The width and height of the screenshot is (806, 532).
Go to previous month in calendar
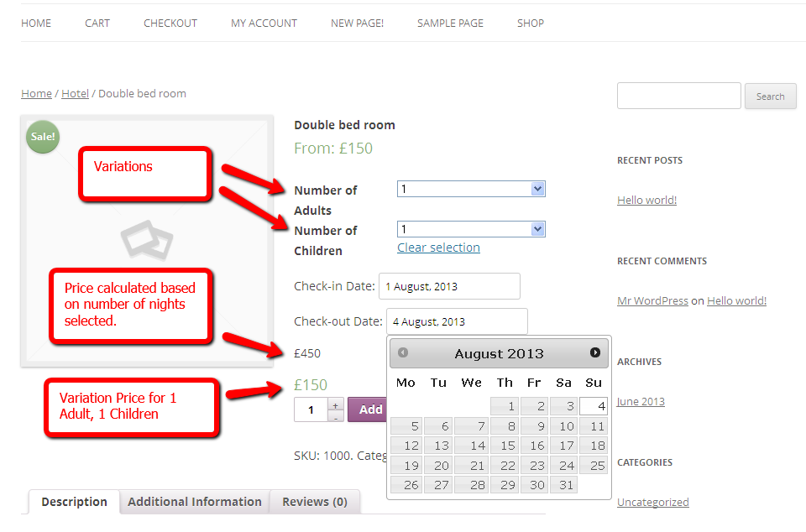[403, 353]
